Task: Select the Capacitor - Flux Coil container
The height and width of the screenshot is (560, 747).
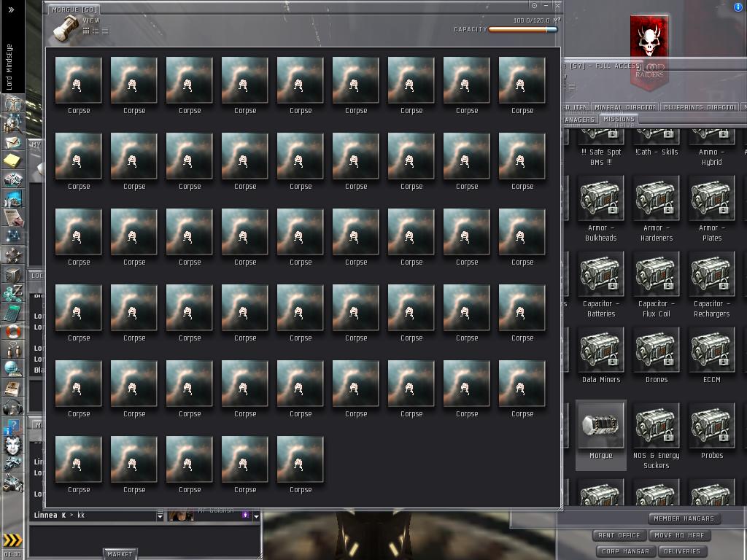Action: (x=656, y=284)
